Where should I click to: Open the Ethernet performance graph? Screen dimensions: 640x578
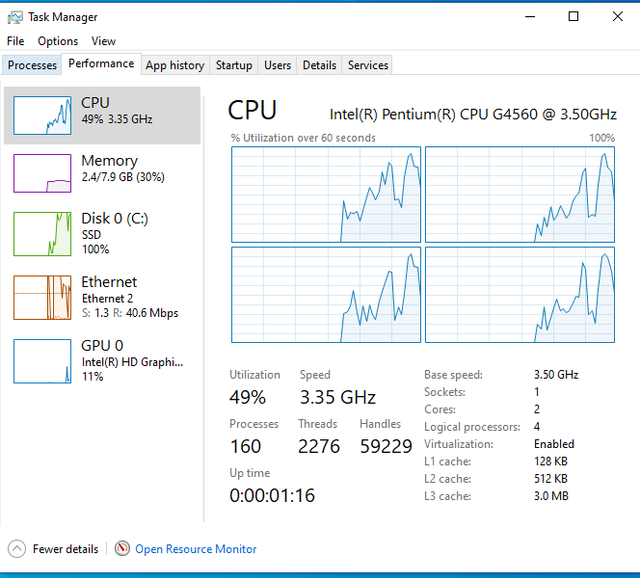(x=42, y=297)
